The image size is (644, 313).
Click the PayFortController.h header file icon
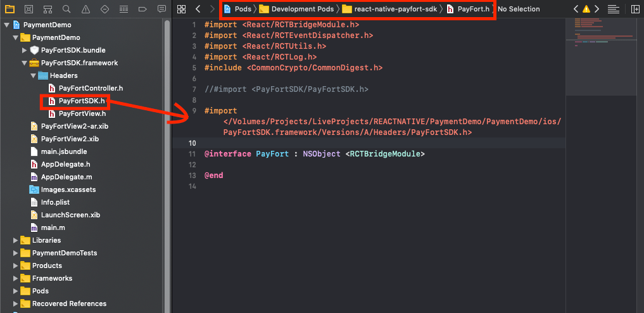(52, 88)
